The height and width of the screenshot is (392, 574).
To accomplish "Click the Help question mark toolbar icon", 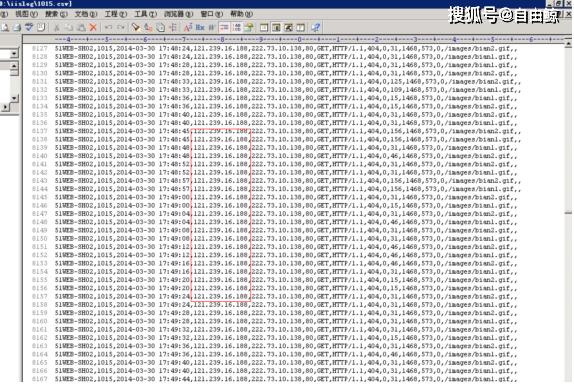I will point(316,27).
